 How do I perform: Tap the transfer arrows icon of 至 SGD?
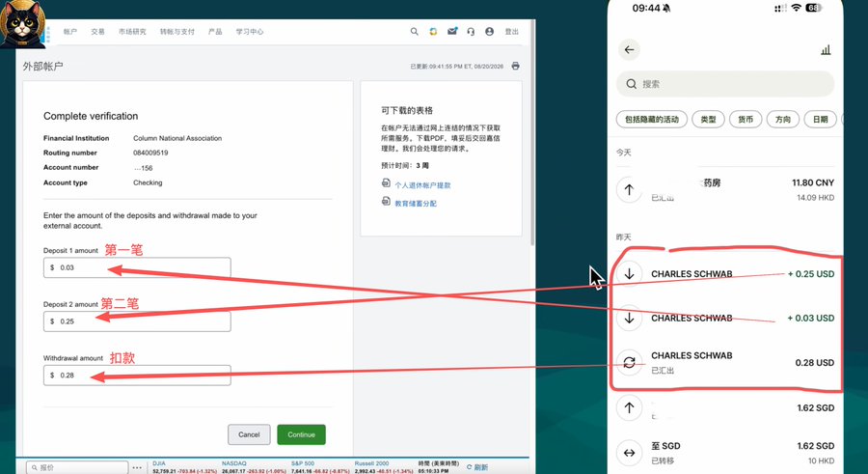[x=630, y=453]
